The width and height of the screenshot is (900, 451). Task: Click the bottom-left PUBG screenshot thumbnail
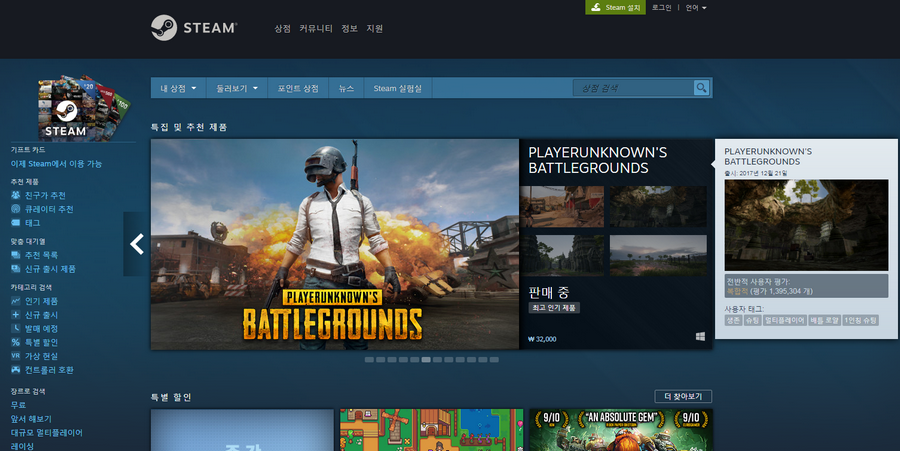(562, 255)
